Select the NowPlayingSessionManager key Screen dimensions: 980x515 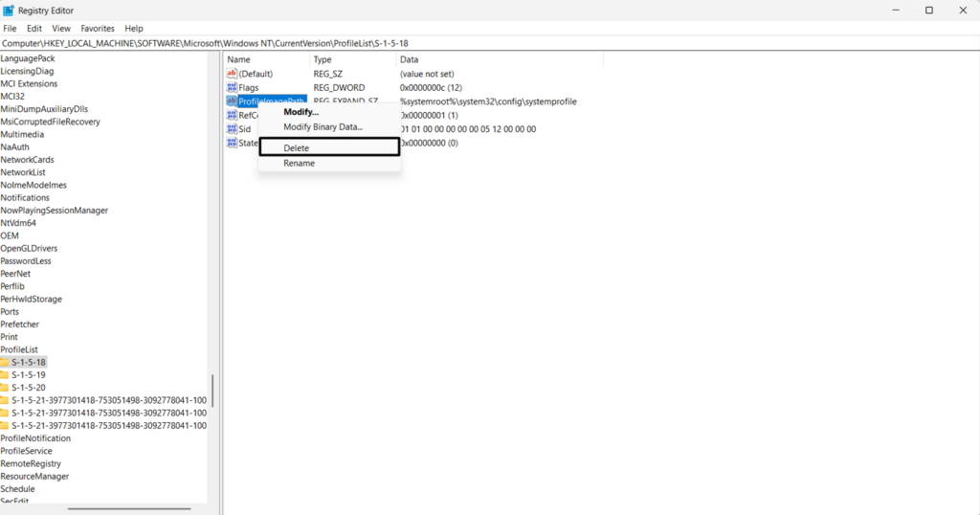[x=55, y=210]
